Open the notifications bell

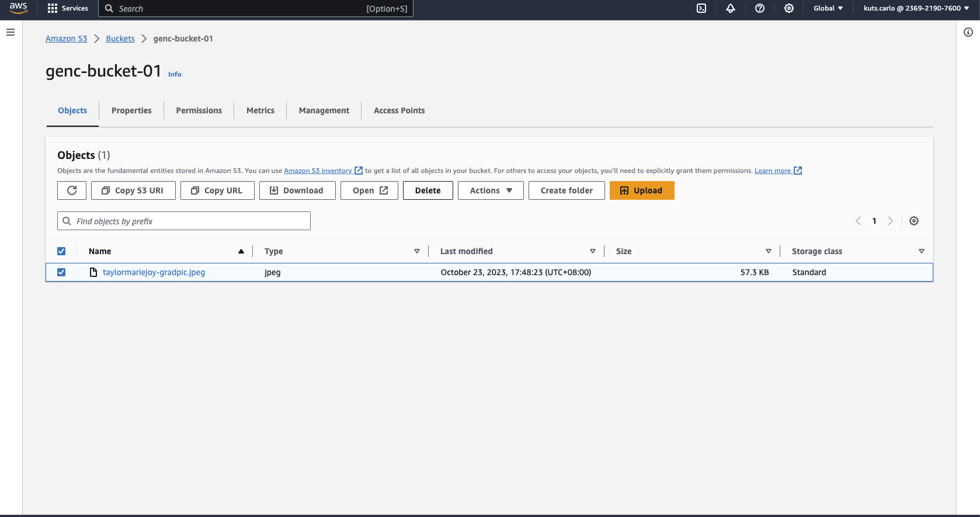731,8
